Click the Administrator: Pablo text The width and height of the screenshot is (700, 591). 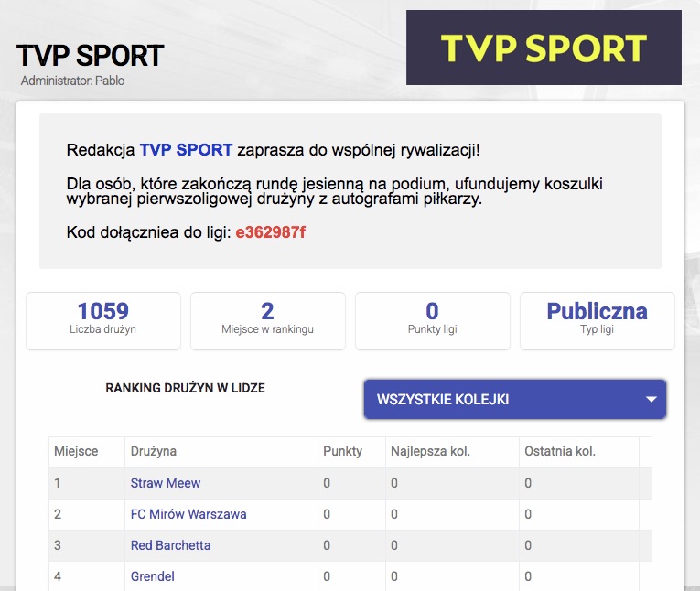coord(73,81)
